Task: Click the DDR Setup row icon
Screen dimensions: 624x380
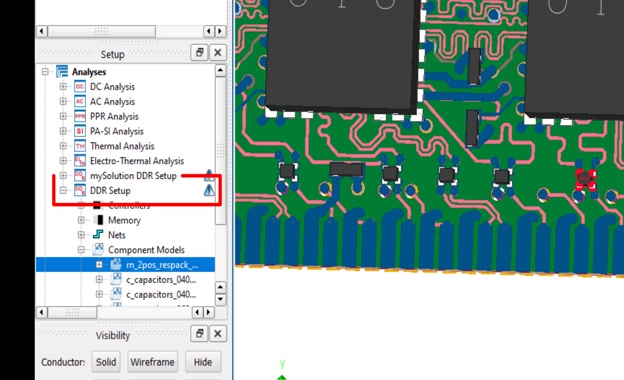Action: click(80, 191)
